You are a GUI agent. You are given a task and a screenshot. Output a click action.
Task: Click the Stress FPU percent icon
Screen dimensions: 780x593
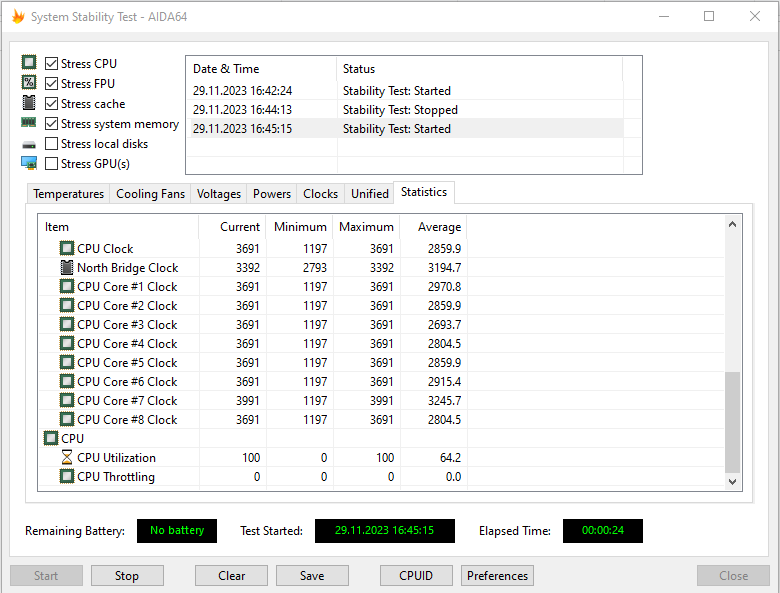point(29,83)
